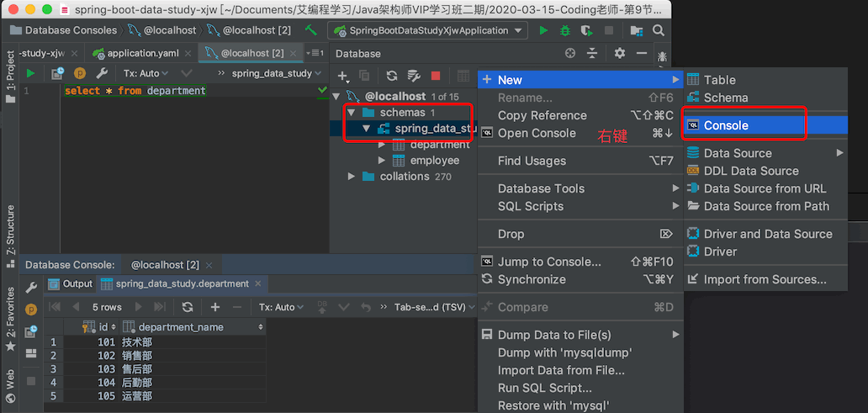Reload result page in data grid toolbar
The width and height of the screenshot is (868, 413).
coord(188,307)
